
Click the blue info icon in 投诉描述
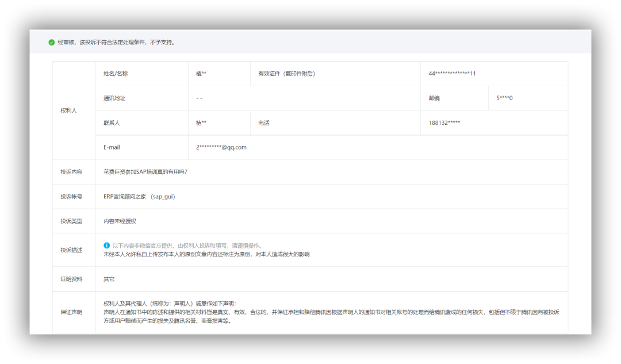point(106,246)
